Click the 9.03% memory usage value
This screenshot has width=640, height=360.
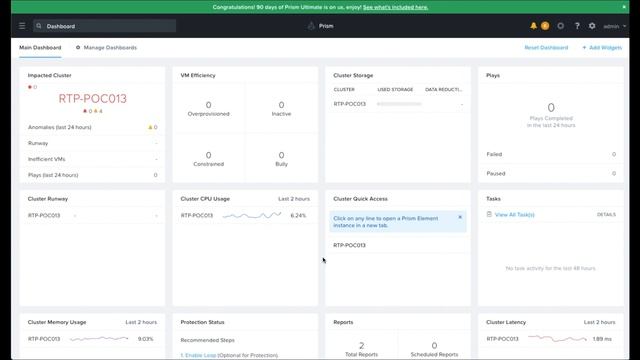pos(145,339)
